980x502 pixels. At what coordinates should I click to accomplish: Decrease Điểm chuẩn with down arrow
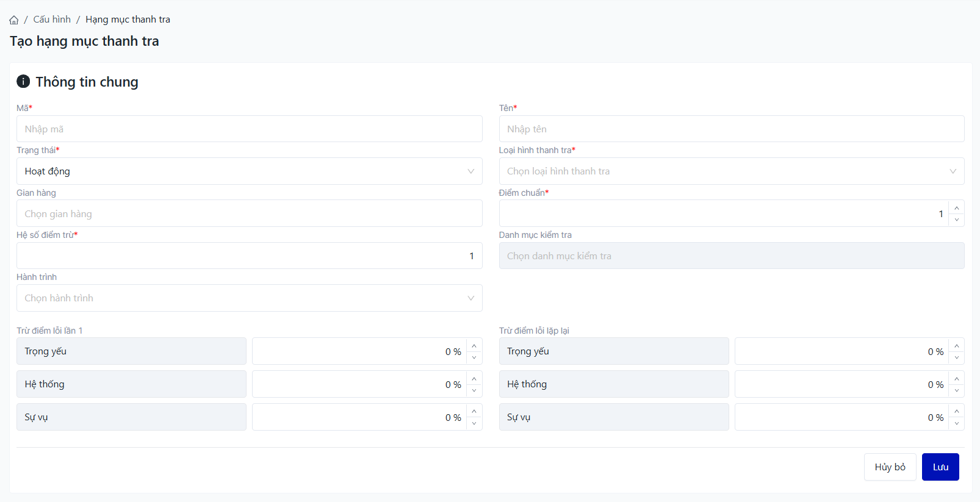956,220
